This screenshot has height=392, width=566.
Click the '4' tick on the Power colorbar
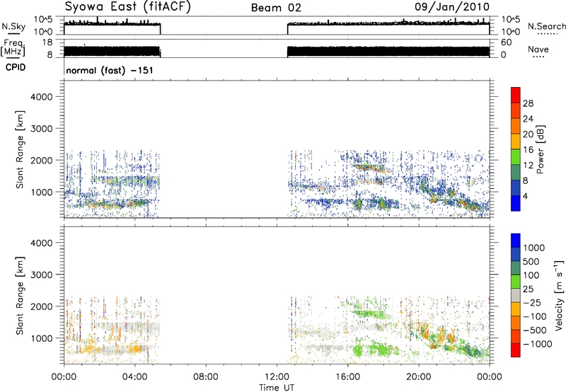tap(525, 196)
